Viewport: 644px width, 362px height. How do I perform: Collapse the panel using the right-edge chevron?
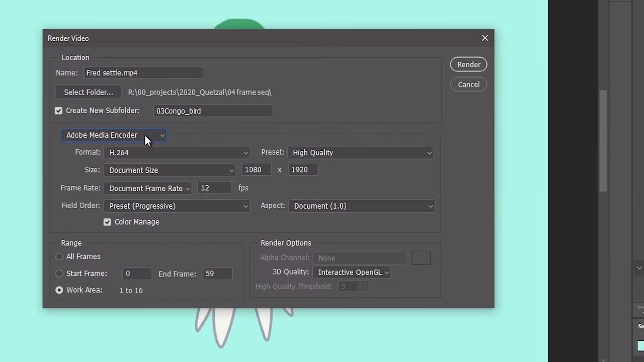pos(639,268)
